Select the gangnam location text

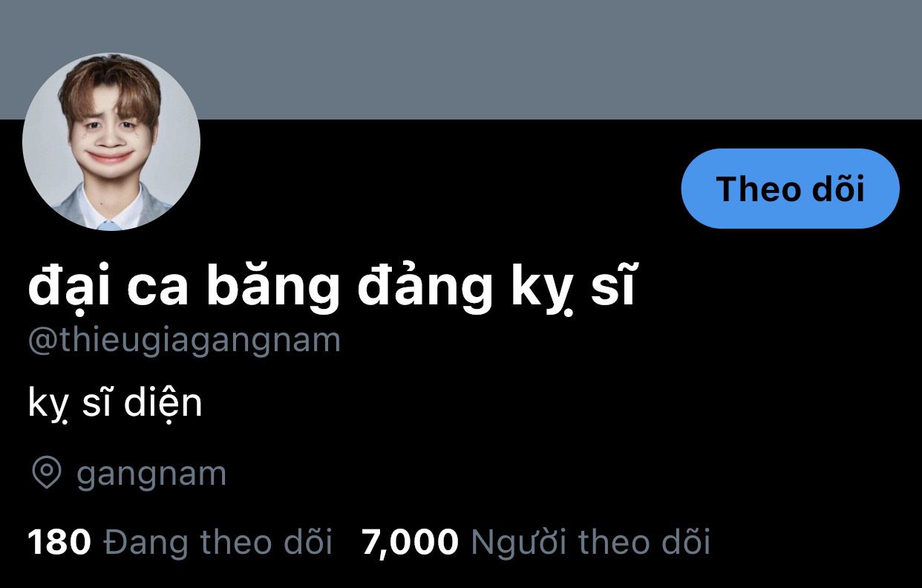(151, 474)
